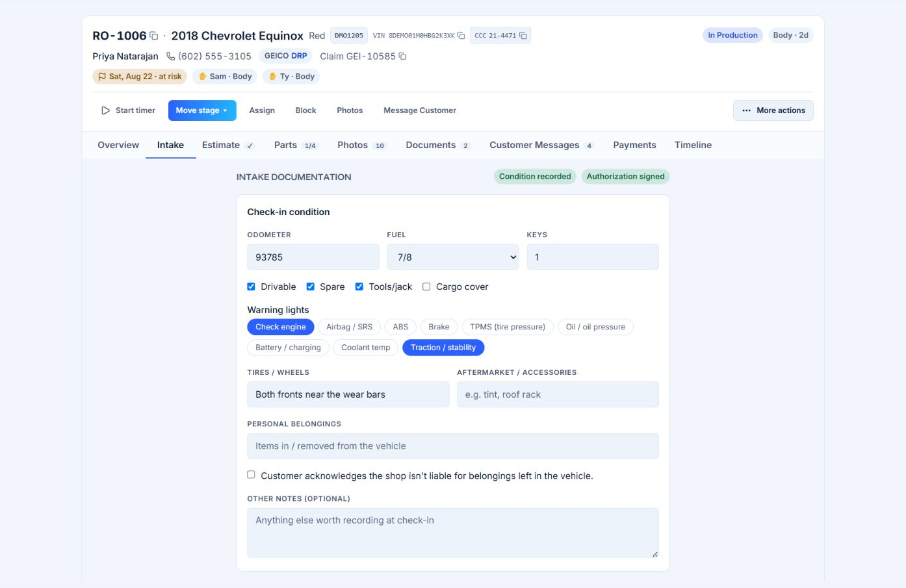Image resolution: width=906 pixels, height=588 pixels.
Task: Copy the CCC 21-4471 code
Action: [x=523, y=36]
